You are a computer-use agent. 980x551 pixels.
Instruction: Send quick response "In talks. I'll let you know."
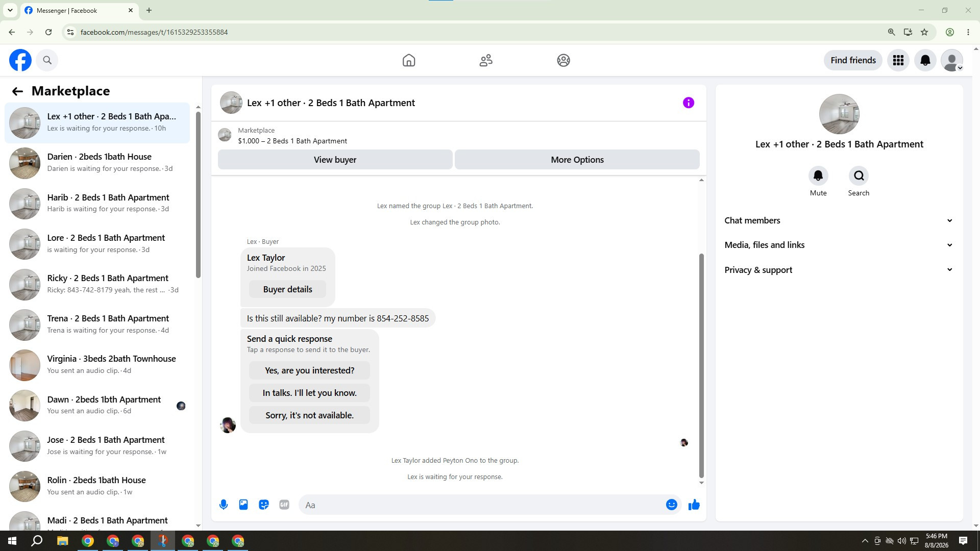point(309,393)
